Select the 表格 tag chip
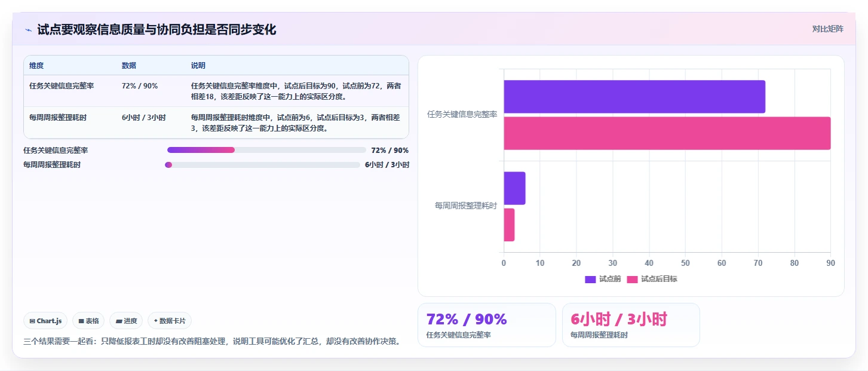 pos(88,321)
